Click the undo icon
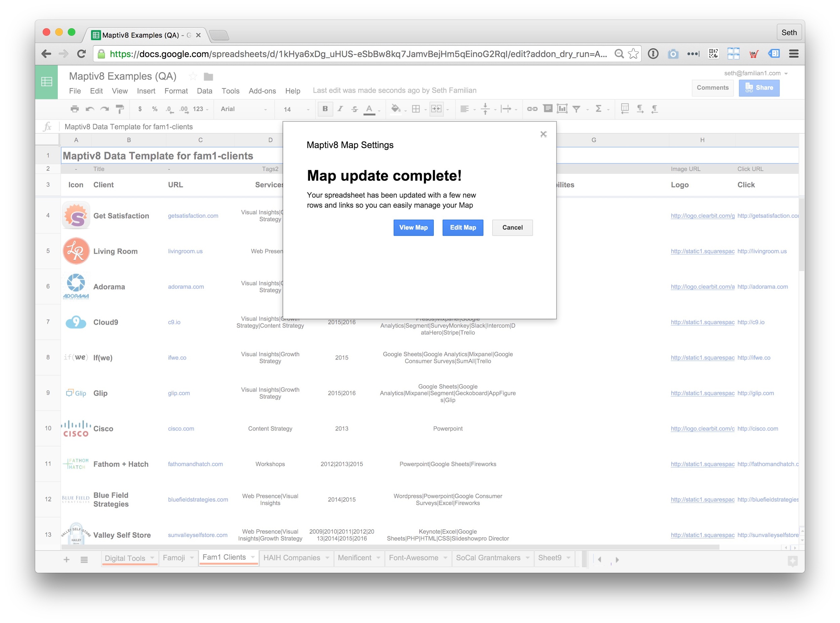Viewport: 840px width, 623px height. [x=90, y=109]
